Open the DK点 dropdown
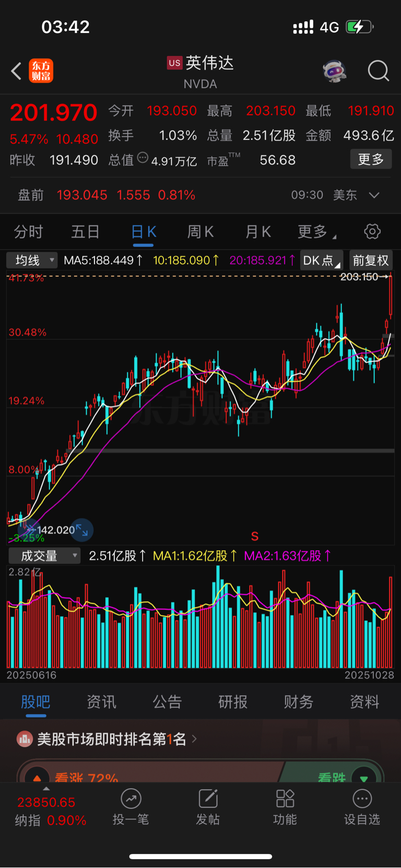The width and height of the screenshot is (401, 868). pos(321,260)
